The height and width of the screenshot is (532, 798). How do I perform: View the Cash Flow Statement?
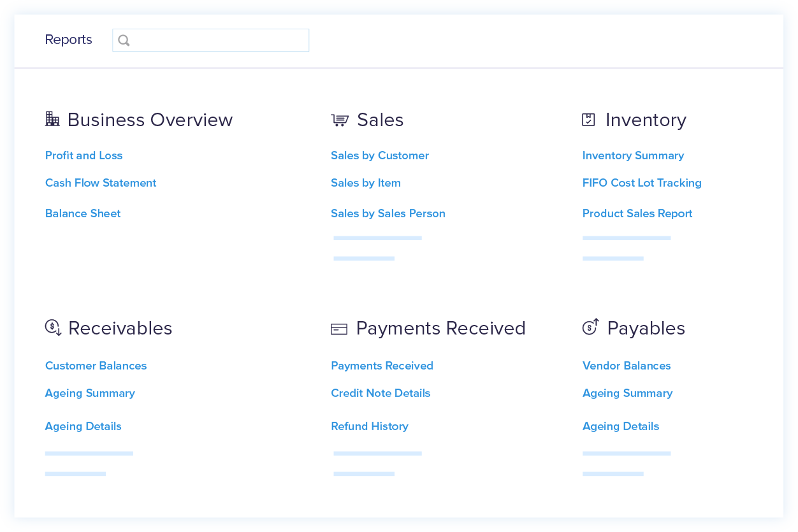point(100,183)
